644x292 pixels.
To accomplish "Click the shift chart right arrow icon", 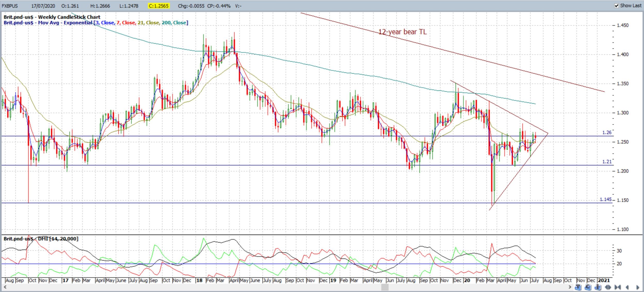I will pos(638,287).
